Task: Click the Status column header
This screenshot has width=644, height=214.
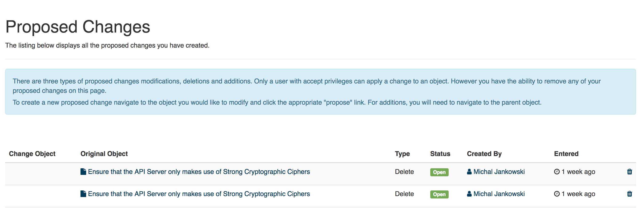Action: click(440, 154)
